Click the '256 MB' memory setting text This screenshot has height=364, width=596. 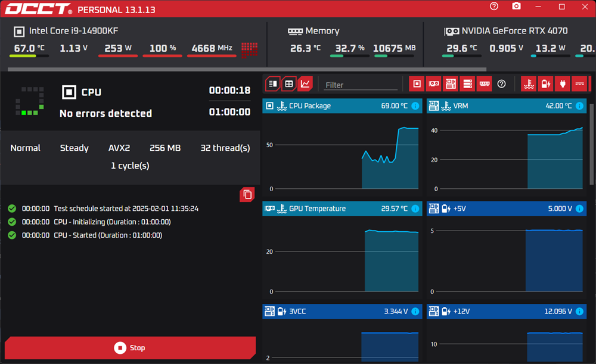pyautogui.click(x=165, y=148)
